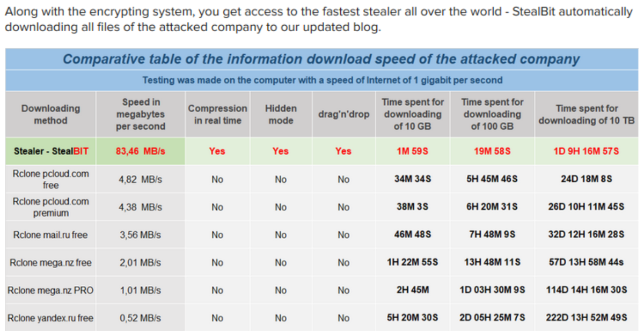Click the '1M 59S' download time cell
This screenshot has width=644, height=331.
[412, 151]
